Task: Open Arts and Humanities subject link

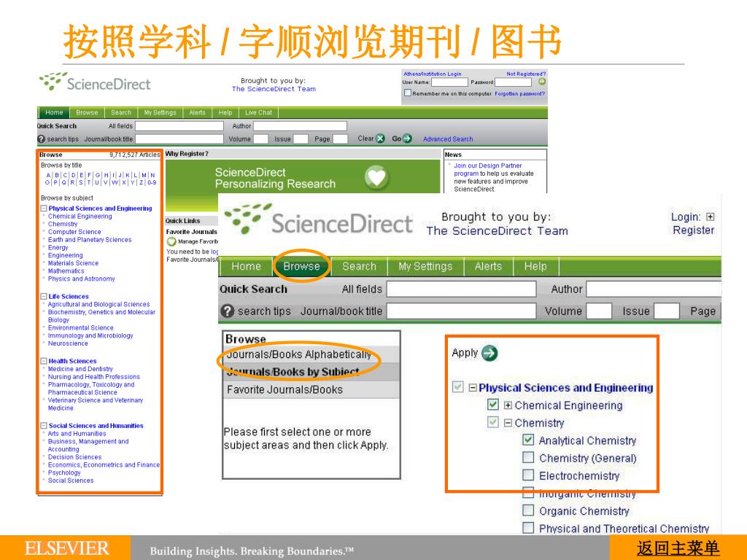Action: [x=77, y=434]
